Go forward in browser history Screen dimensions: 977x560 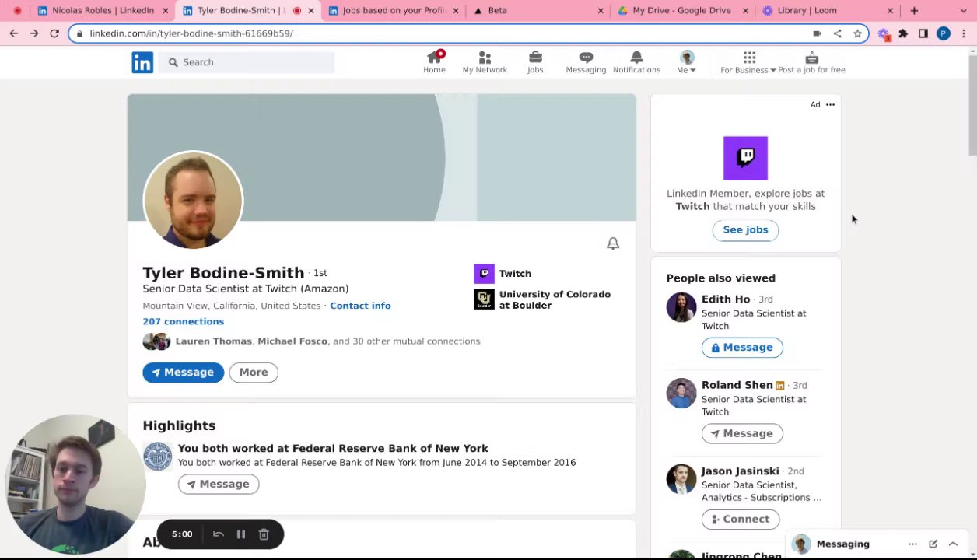[33, 33]
